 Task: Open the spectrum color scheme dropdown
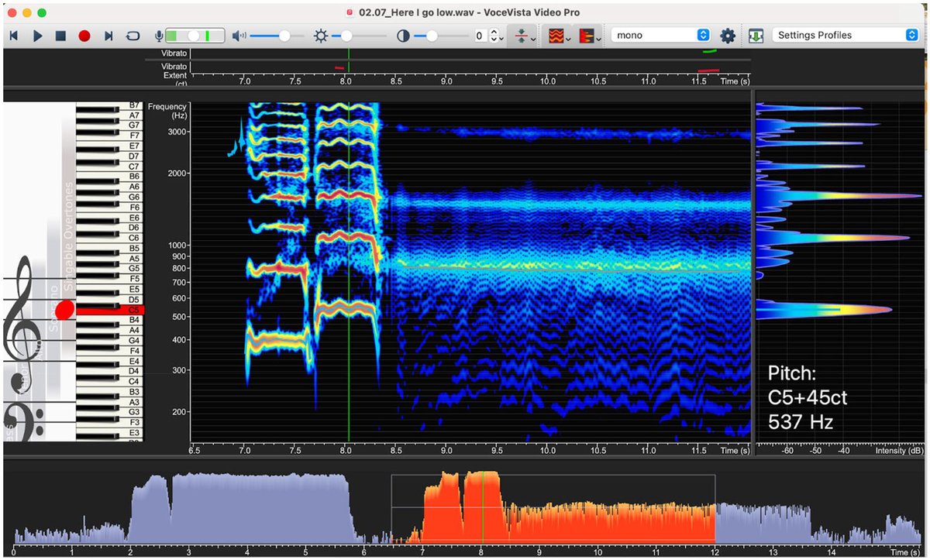[x=591, y=36]
